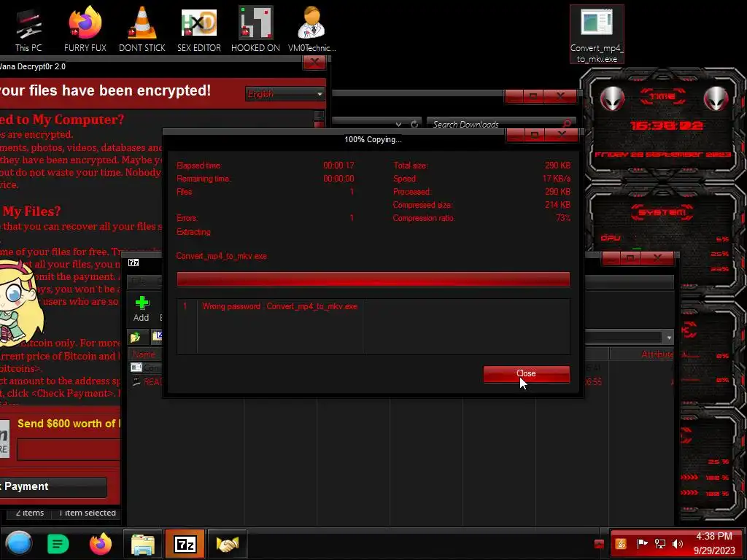The height and width of the screenshot is (560, 747).
Task: Maximize the Explorer Downloads window
Action: point(533,97)
